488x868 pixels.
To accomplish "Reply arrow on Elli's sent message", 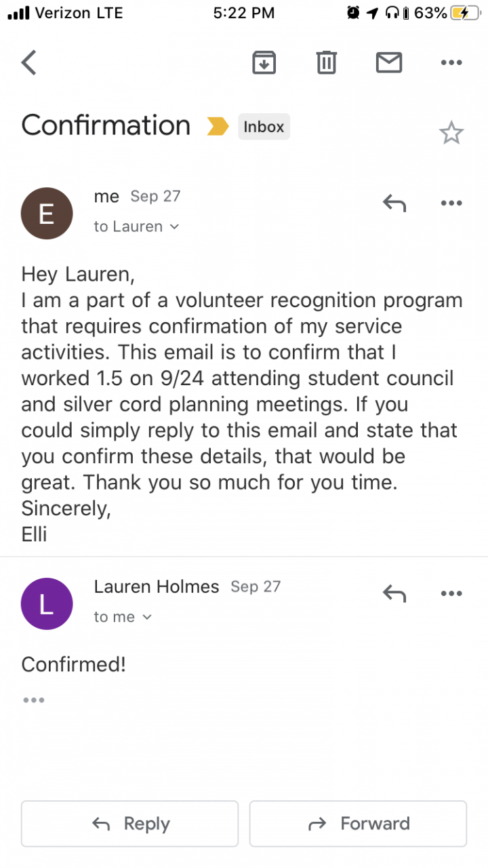I will click(x=394, y=203).
